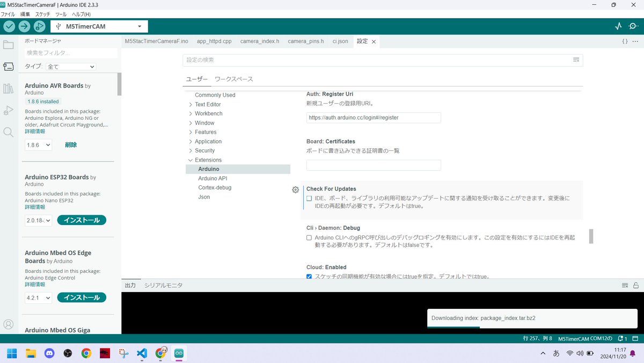Switch to ワークスペース settings scope tab
The image size is (644, 363).
[x=233, y=79]
